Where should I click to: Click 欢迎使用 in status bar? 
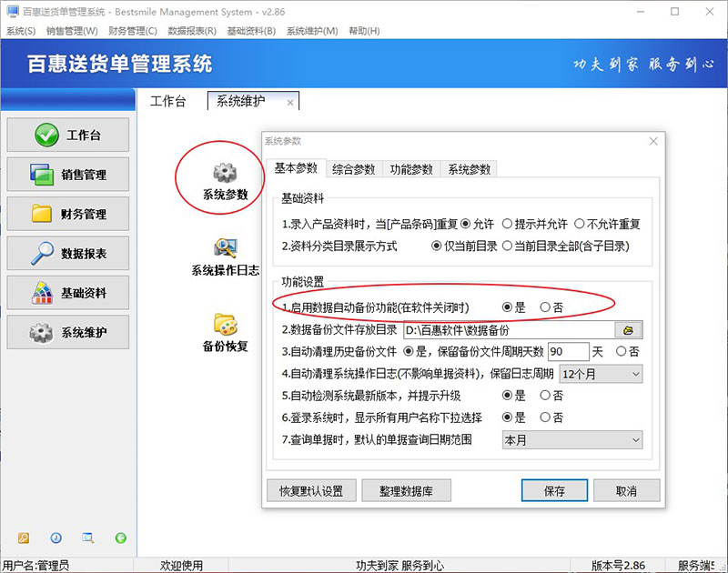click(x=181, y=565)
